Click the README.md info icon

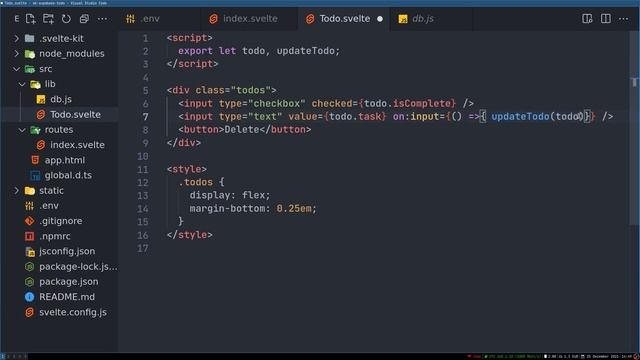pos(29,297)
